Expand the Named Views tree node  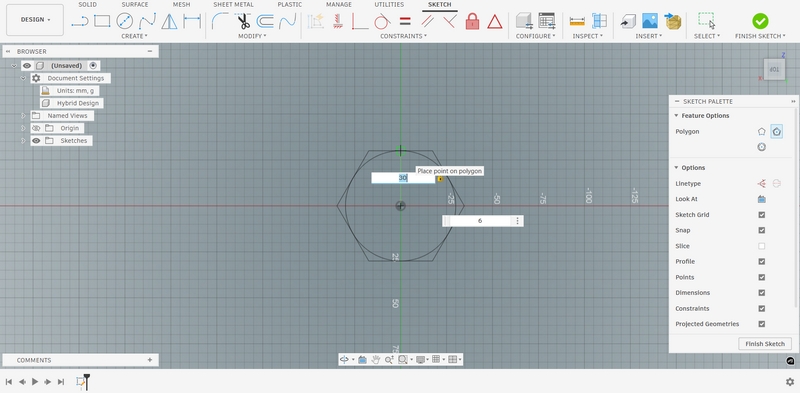click(23, 116)
